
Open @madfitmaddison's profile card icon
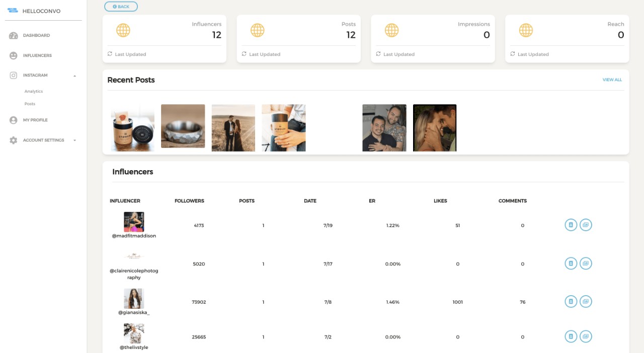tap(571, 225)
